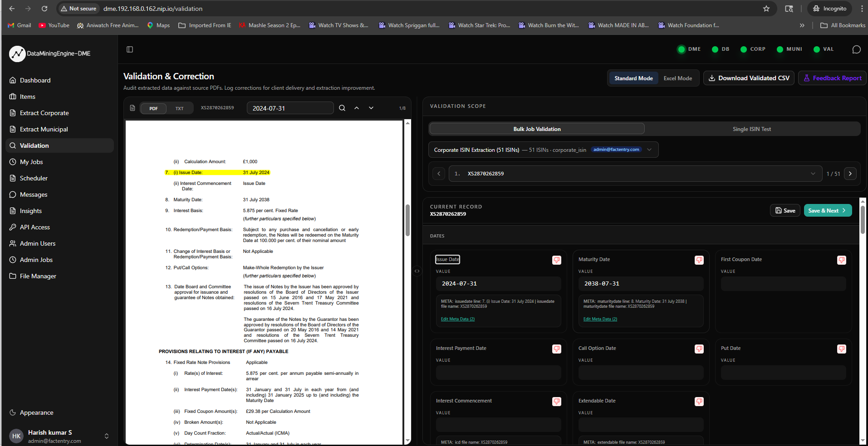The image size is (868, 446).
Task: Edit Meta Data for Issue Date
Action: tap(457, 319)
